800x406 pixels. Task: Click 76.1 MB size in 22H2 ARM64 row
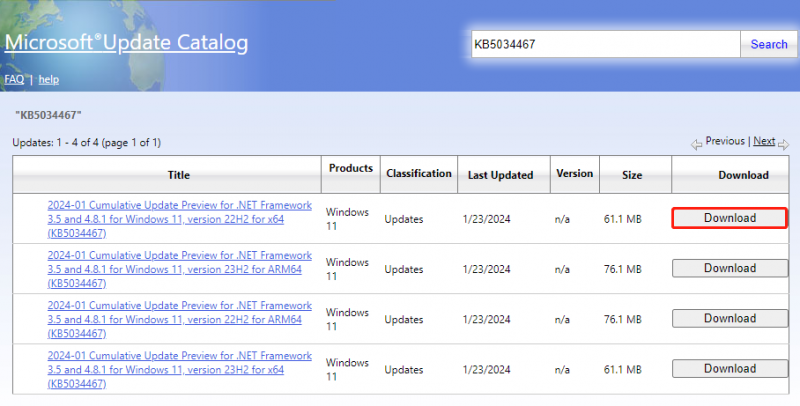pos(622,319)
